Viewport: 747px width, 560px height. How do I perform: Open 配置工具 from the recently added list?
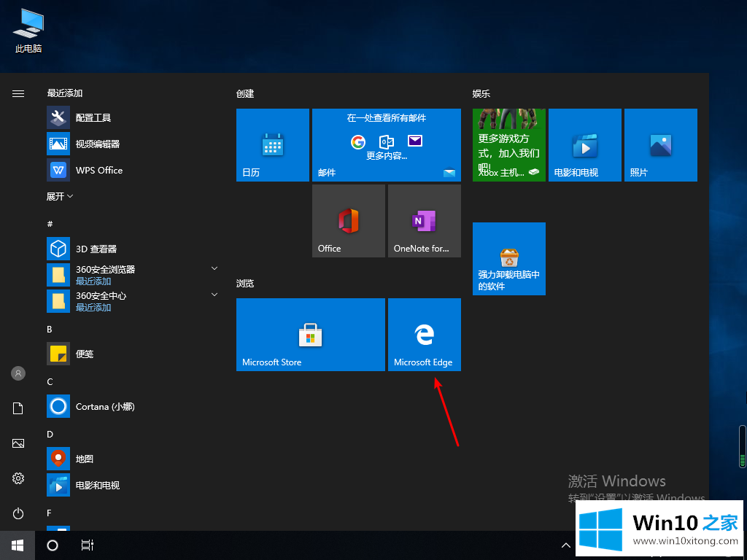pyautogui.click(x=133, y=117)
